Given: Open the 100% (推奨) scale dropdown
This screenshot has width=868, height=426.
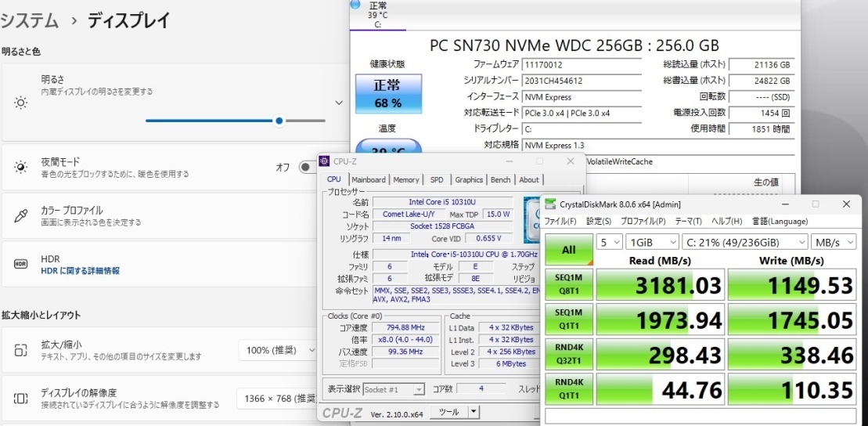Looking at the screenshot, I should pyautogui.click(x=279, y=350).
